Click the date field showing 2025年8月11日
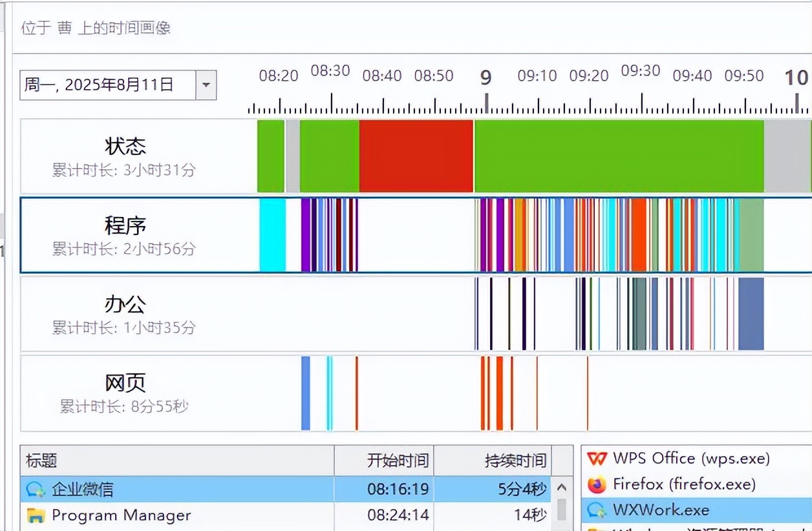The height and width of the screenshot is (531, 812). tap(107, 85)
